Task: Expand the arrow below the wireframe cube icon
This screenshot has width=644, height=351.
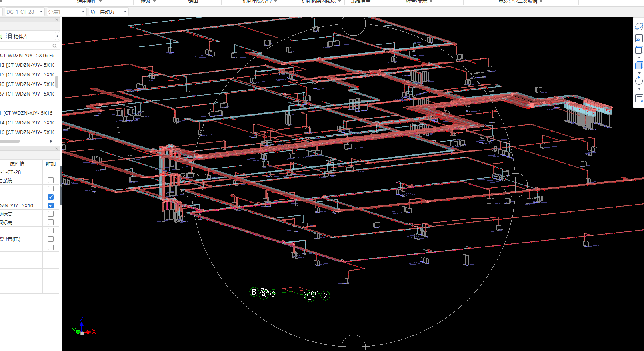Action: point(639,58)
